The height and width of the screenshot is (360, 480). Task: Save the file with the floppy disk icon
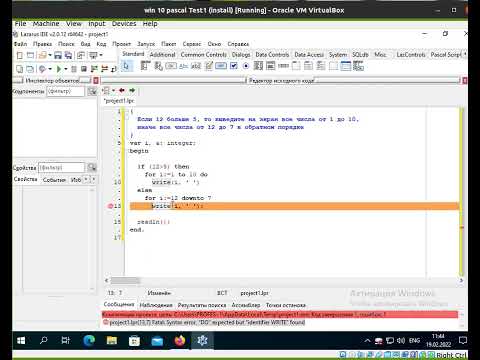58,55
